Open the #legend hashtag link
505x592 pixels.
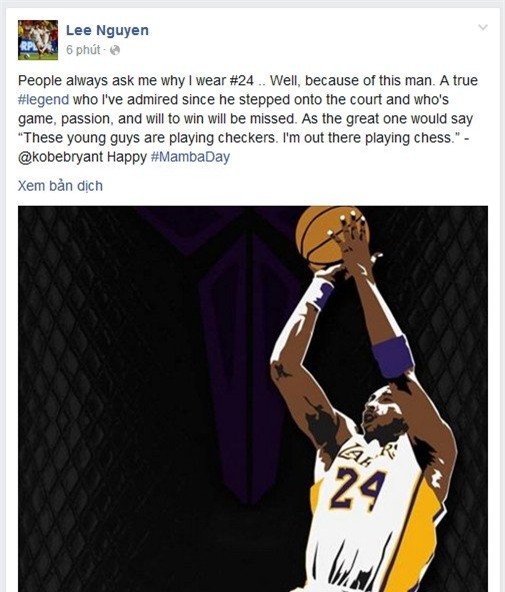point(43,100)
